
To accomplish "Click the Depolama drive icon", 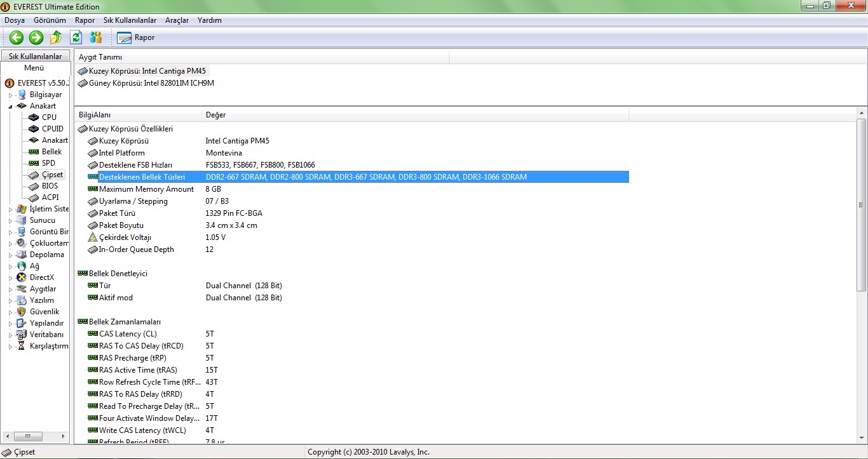I will [22, 255].
